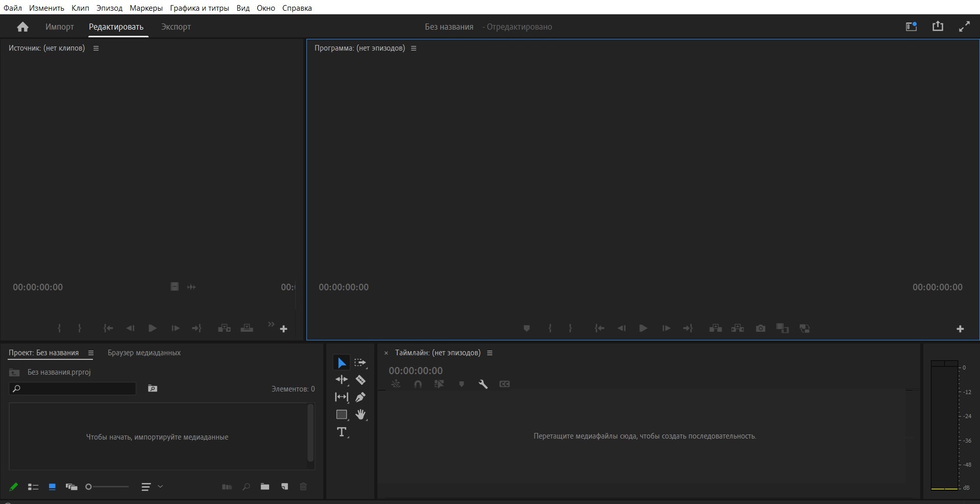Click Drag Audio Only icon in Source monitor
Viewport: 980px width, 504px height.
(192, 287)
